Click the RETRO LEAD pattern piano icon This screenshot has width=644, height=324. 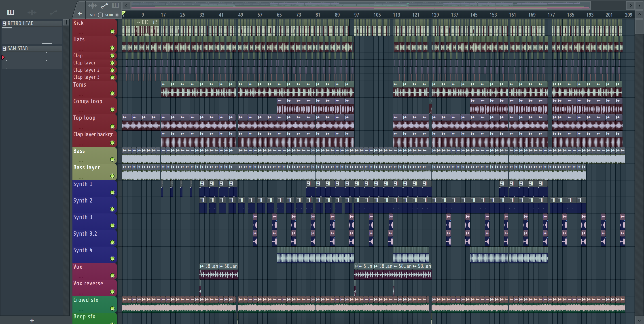4,23
